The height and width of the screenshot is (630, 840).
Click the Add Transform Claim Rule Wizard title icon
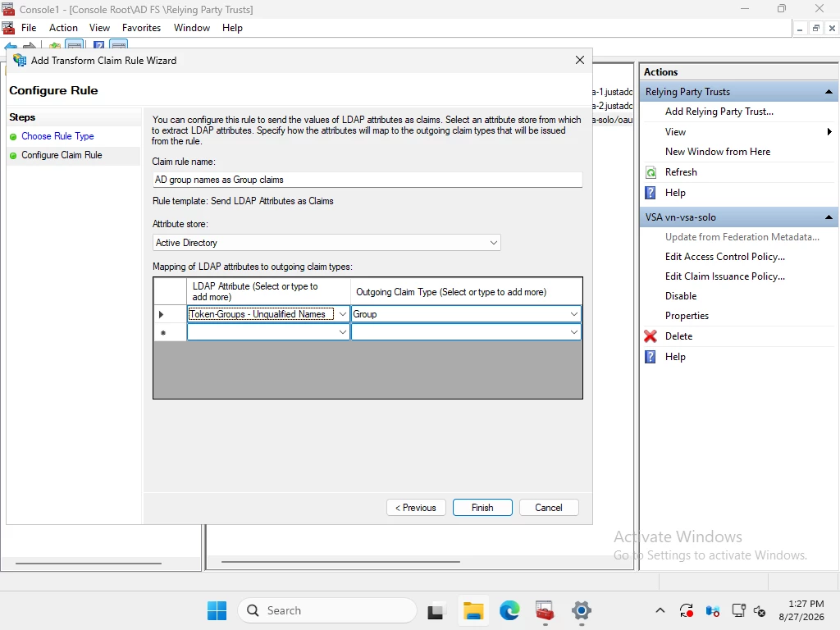[20, 60]
